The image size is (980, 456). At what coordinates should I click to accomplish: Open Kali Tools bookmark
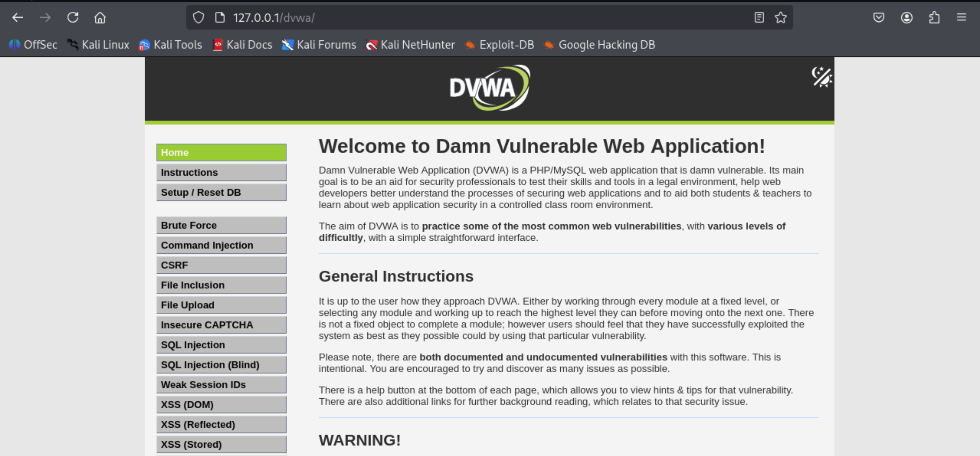click(x=170, y=45)
